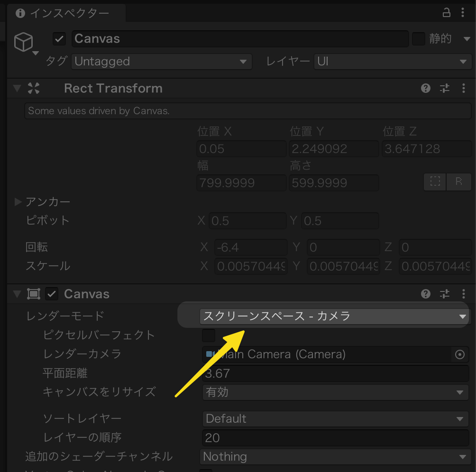
Task: Disable the Canvas component checkbox
Action: [52, 294]
